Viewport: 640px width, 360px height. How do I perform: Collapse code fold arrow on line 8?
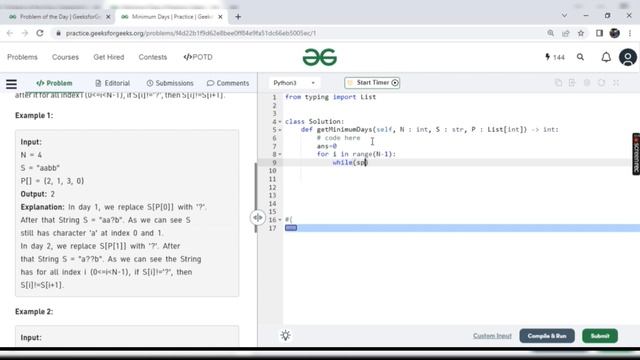280,154
